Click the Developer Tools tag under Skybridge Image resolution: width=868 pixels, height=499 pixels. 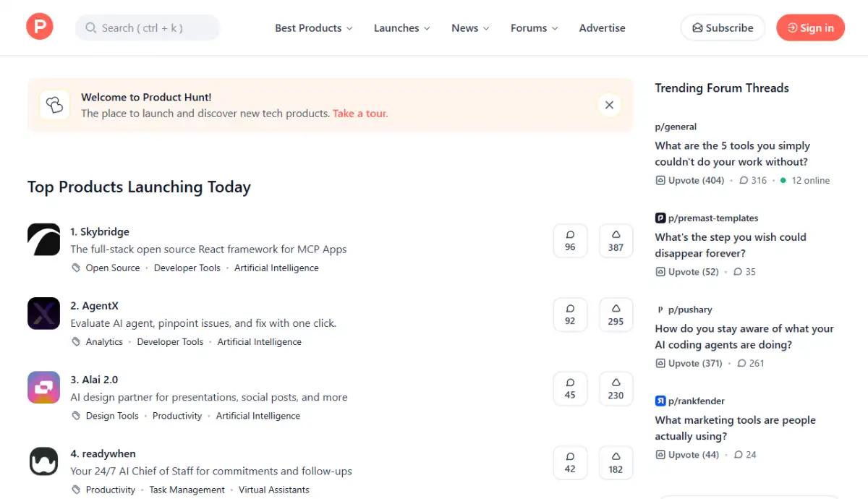187,268
